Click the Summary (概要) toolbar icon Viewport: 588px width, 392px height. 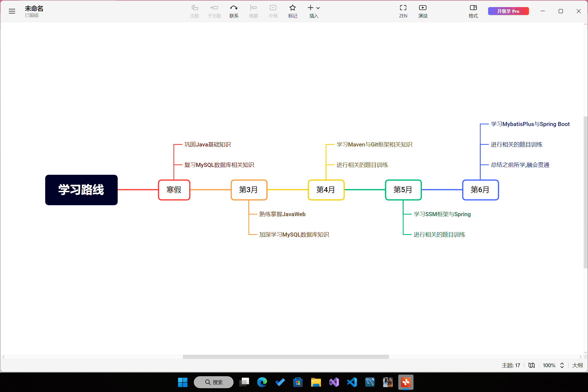pos(253,11)
